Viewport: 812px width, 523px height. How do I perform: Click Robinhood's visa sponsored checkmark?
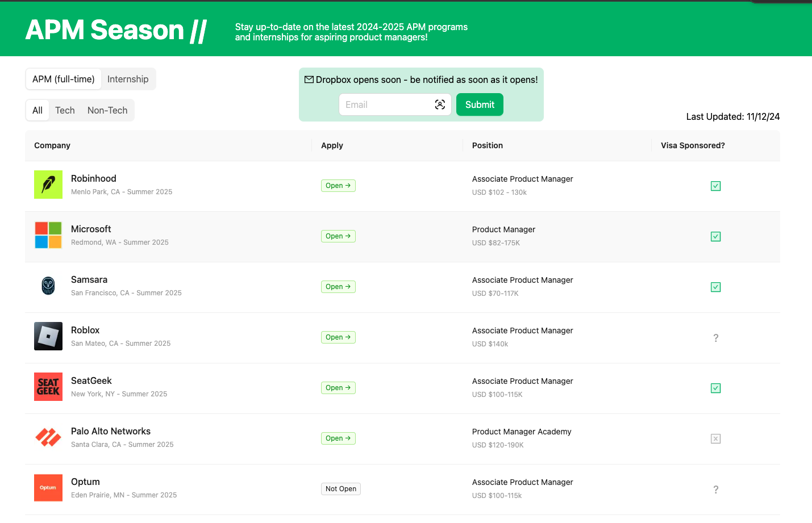coord(715,186)
